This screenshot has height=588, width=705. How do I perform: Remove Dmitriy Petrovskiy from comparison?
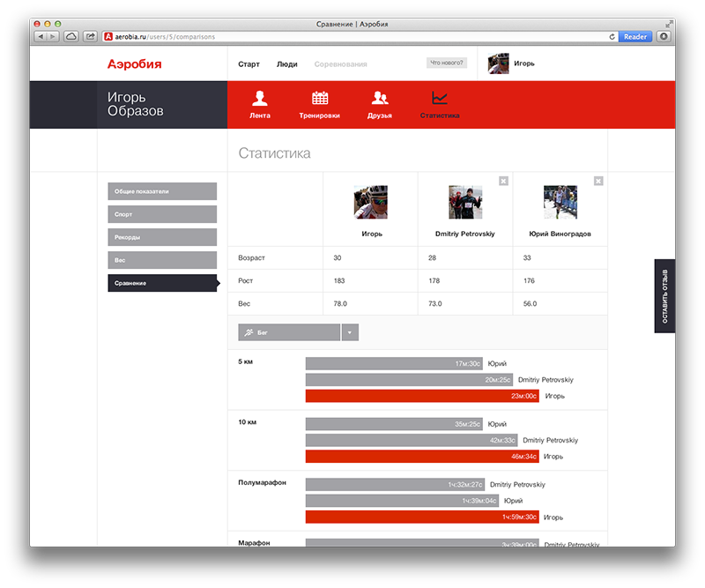[x=503, y=181]
